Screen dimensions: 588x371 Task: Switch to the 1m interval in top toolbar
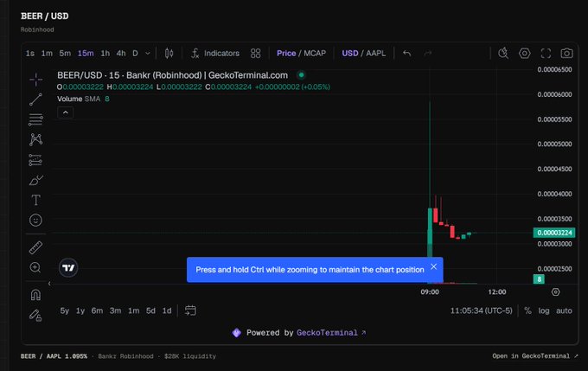[47, 54]
